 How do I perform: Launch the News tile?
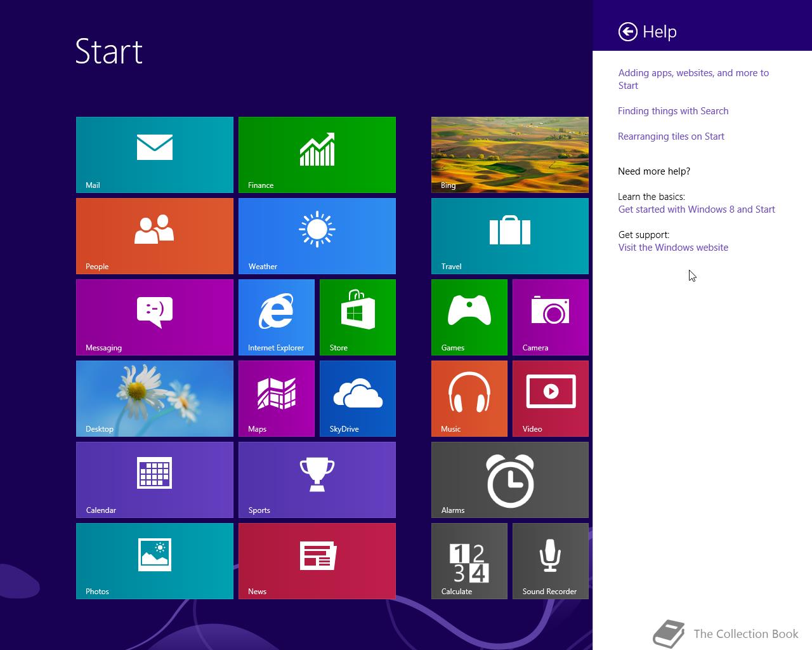tap(317, 561)
